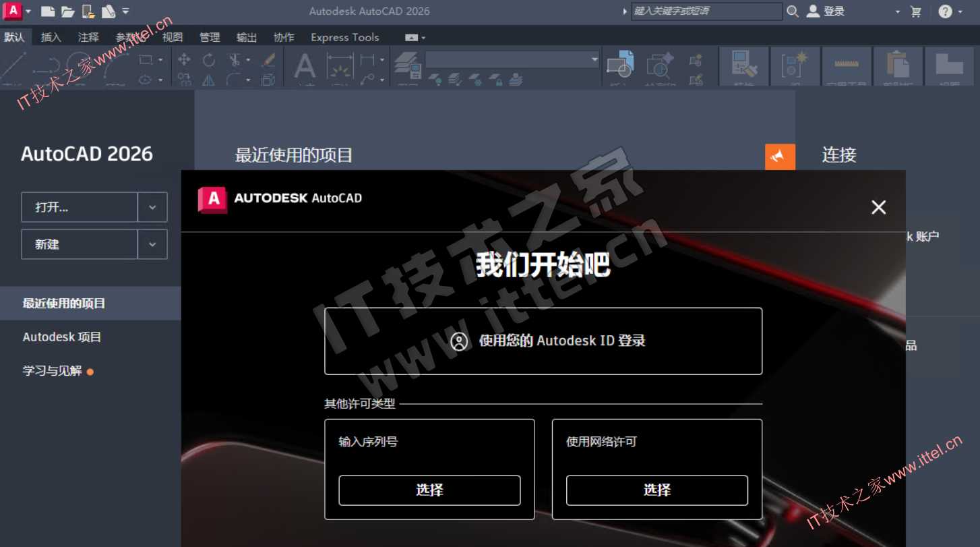Switch to the 插入 ribbon tab
Screen dimensions: 980x547
point(51,37)
